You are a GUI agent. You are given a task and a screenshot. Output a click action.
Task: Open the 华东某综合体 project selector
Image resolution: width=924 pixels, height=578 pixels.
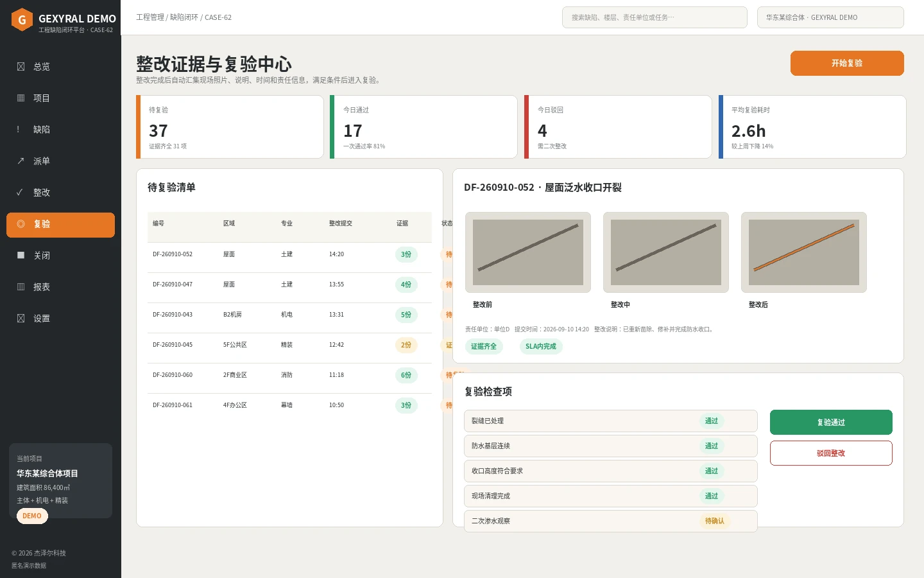click(x=830, y=17)
